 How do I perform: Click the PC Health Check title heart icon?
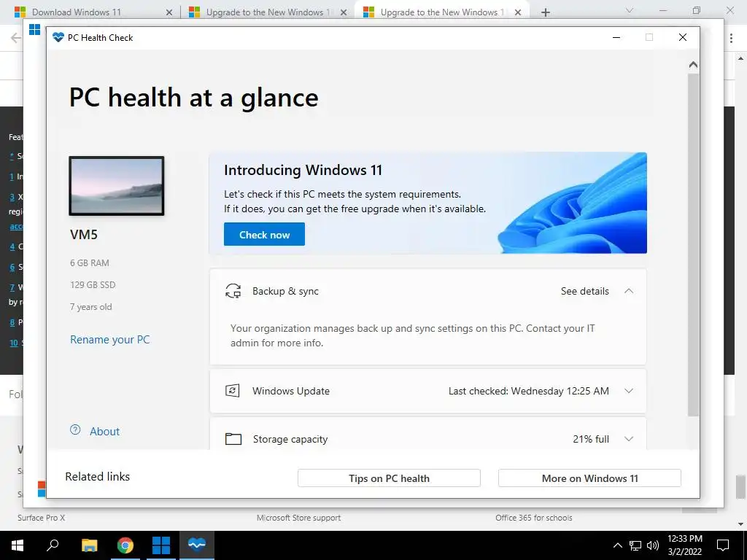coord(58,37)
